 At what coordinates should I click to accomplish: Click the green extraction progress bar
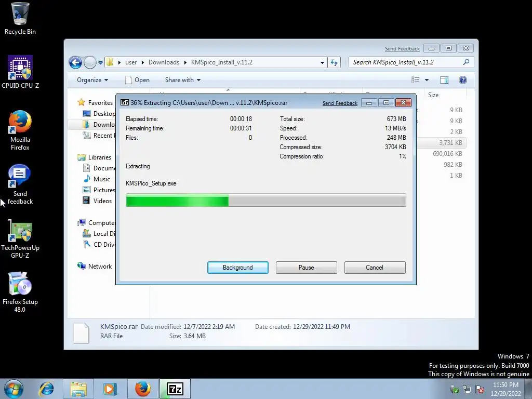point(265,200)
